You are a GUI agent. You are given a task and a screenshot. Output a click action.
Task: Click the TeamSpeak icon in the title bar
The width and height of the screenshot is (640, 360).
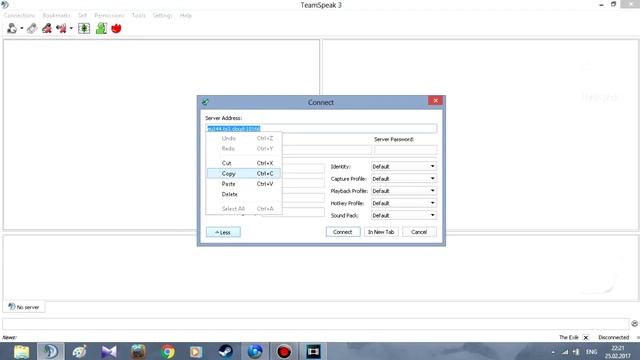5,5
